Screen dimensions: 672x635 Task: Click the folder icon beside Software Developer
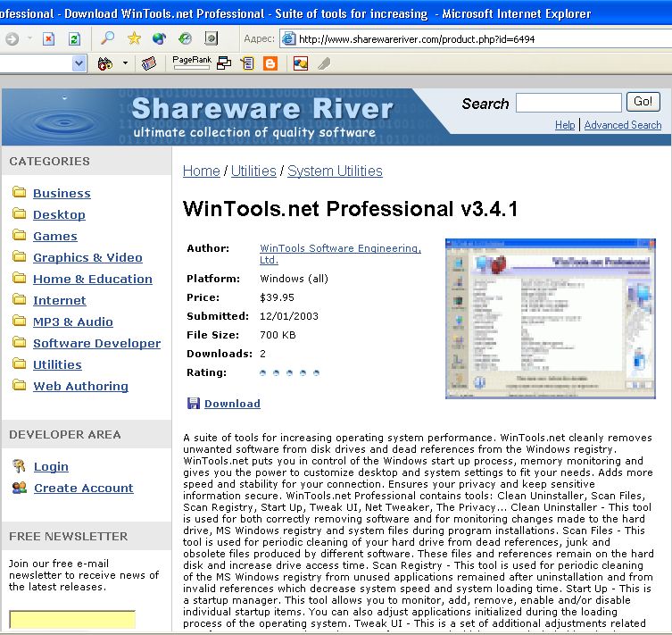pos(20,342)
